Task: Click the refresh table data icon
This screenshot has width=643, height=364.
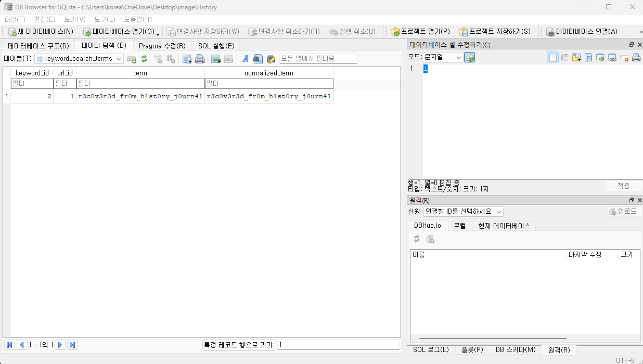Action: click(x=144, y=59)
